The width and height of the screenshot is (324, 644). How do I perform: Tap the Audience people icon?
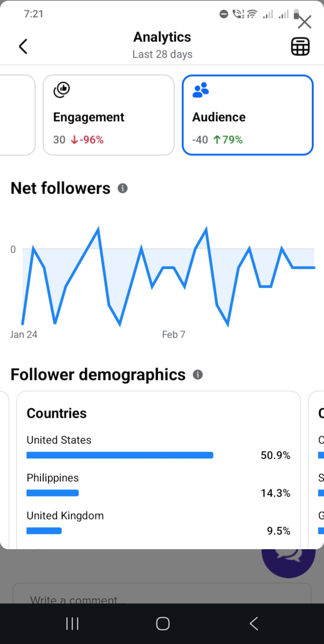click(200, 90)
